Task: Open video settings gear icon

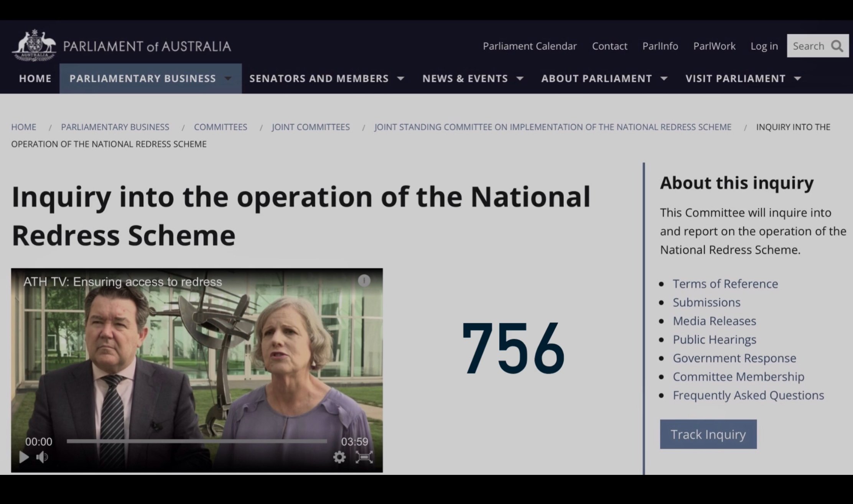Action: click(339, 457)
